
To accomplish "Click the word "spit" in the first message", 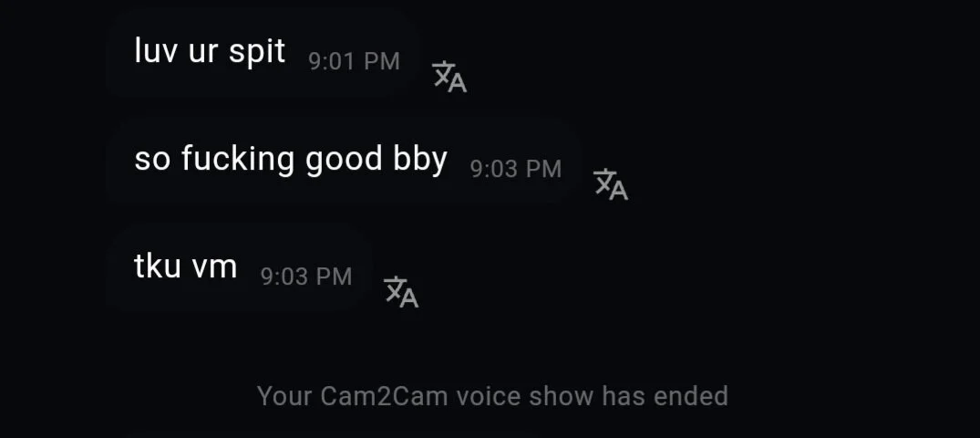I will 257,53.
